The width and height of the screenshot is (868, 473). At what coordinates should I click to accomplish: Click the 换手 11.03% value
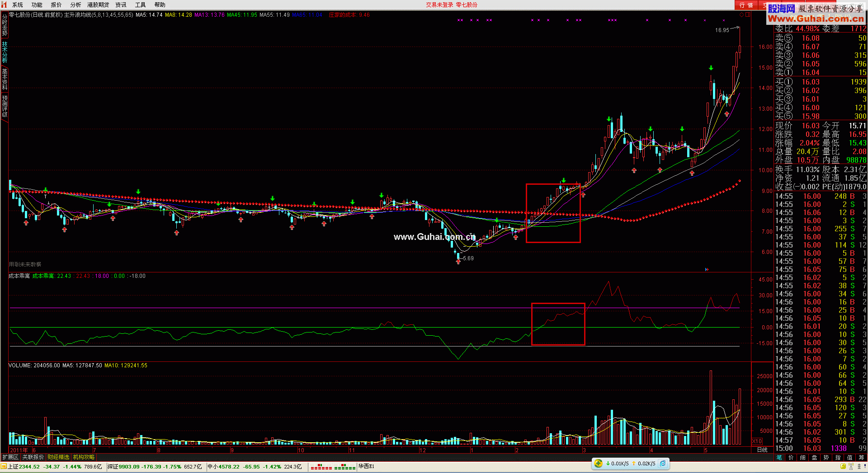point(807,169)
